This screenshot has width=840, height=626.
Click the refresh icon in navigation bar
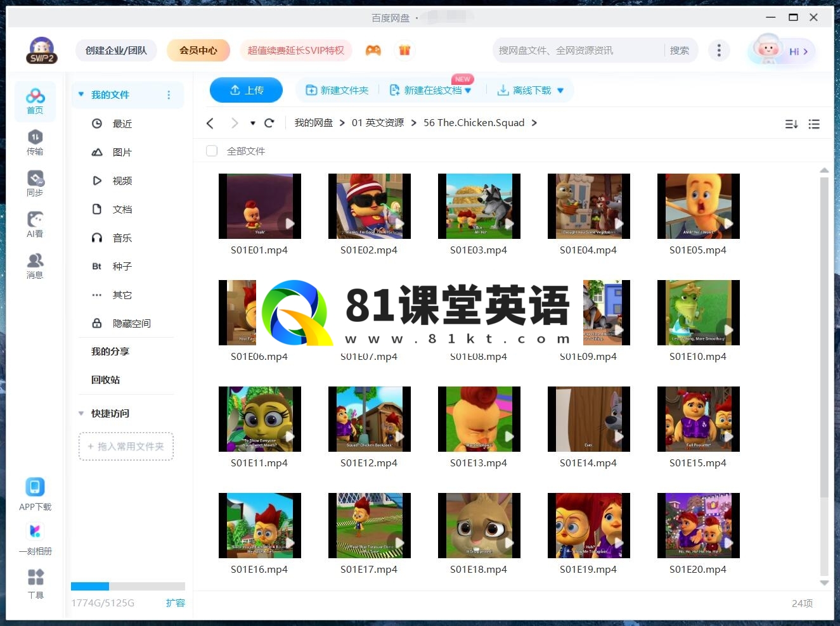pos(269,123)
